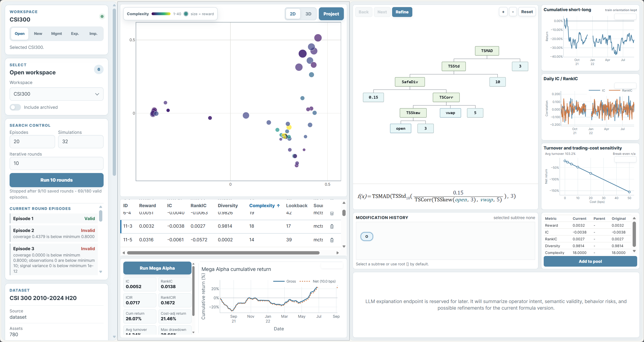Delete the 11-3 row with trash icon
This screenshot has width=644, height=342.
[x=332, y=226]
